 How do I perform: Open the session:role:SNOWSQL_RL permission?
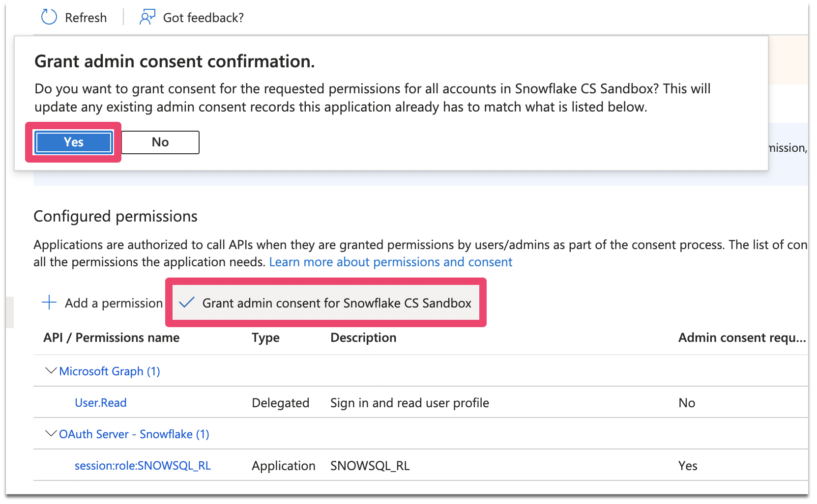[x=143, y=466]
